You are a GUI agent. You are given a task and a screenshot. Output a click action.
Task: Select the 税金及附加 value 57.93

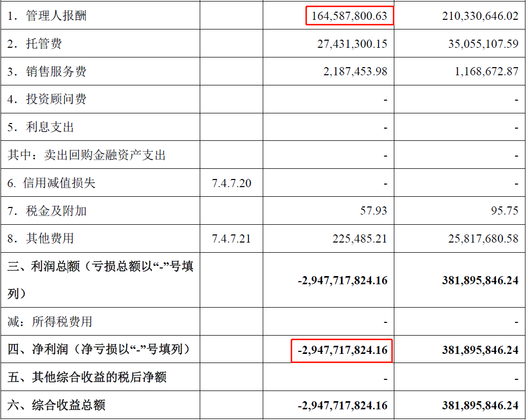(x=374, y=211)
